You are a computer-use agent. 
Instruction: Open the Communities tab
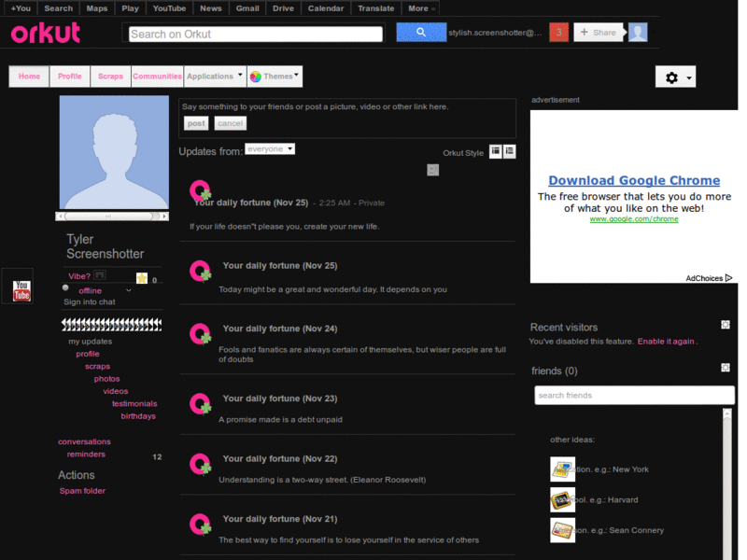(x=157, y=77)
